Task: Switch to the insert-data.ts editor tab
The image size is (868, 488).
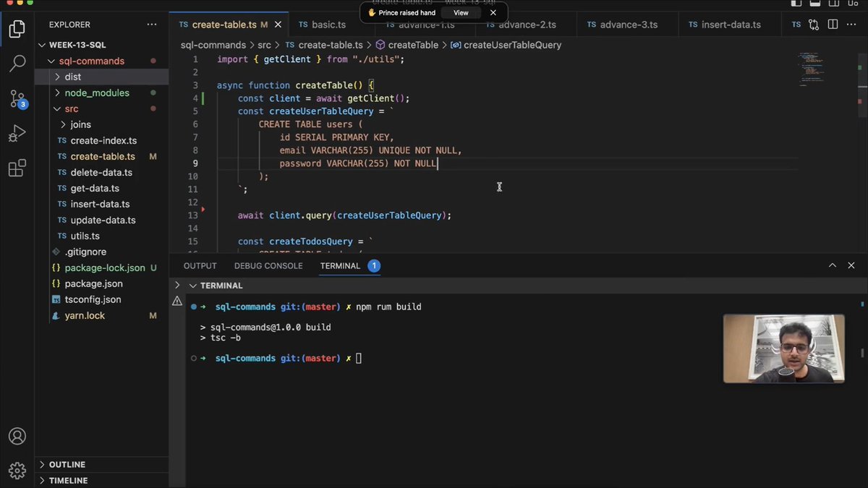Action: (731, 25)
